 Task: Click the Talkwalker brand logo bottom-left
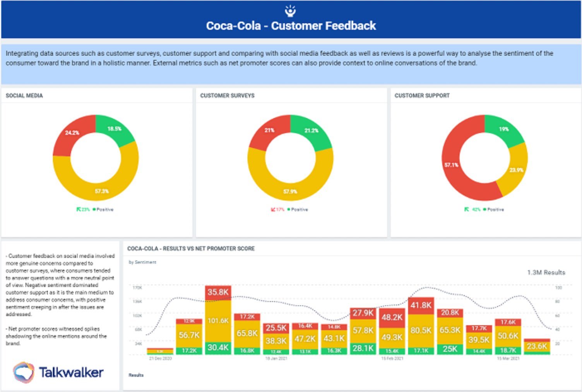tap(58, 372)
